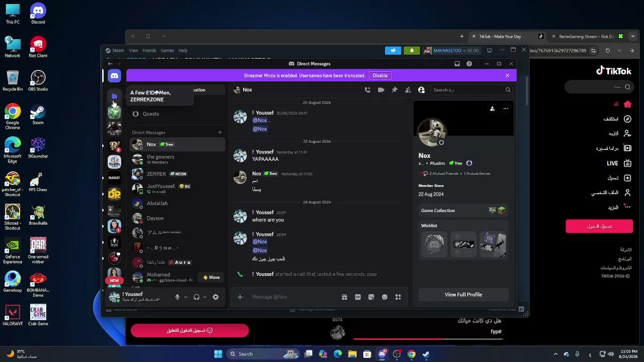Open attachment plus button in message bar
This screenshot has width=644, height=362.
[x=240, y=297]
